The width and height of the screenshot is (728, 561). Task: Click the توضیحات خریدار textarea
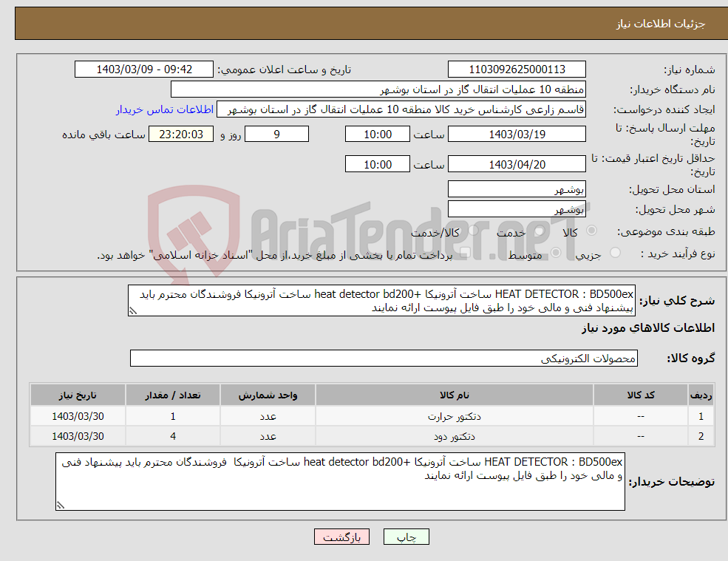(340, 482)
